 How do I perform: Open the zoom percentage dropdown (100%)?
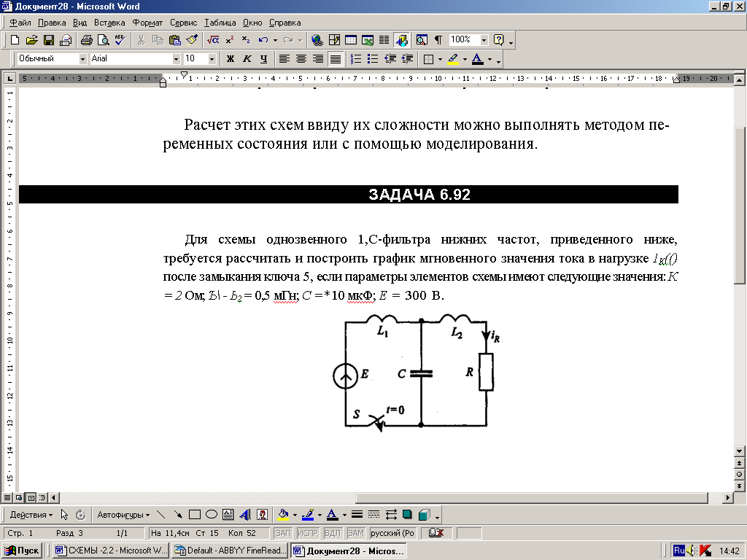coord(484,40)
